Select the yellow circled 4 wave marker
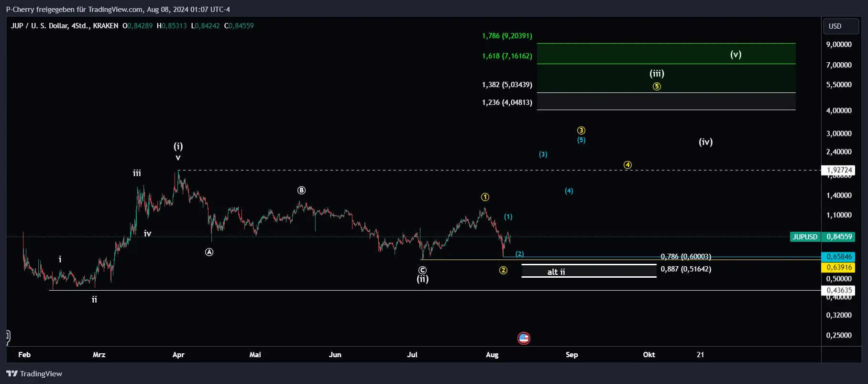Viewport: 868px width, 384px height. coord(627,165)
